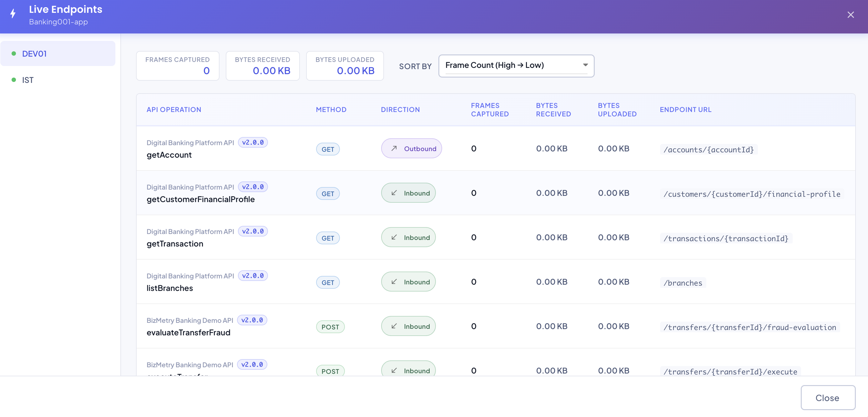The image size is (868, 417).
Task: Click the Sort By dropdown arrow
Action: 585,65
